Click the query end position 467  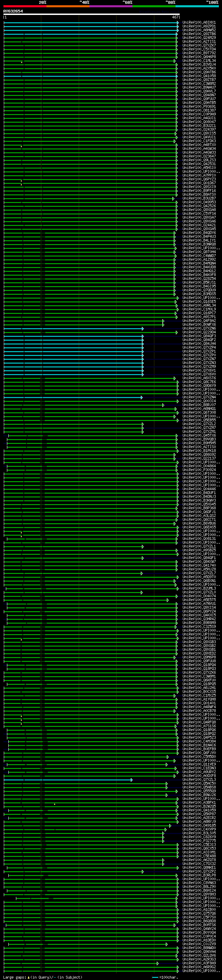tap(175, 17)
